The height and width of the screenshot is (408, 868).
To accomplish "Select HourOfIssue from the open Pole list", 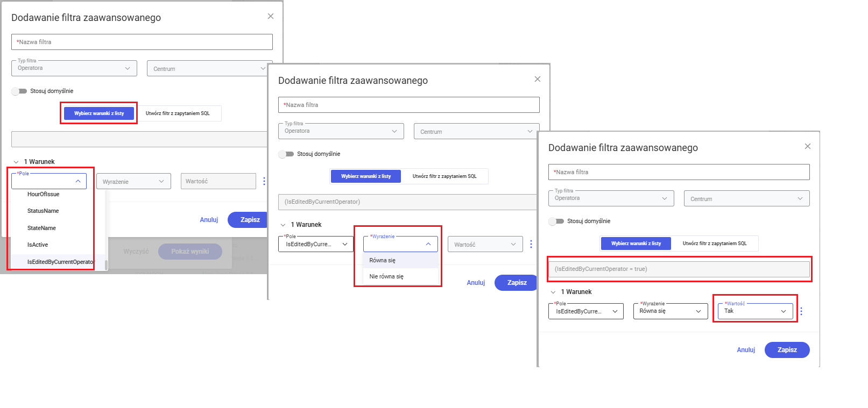I will (44, 194).
